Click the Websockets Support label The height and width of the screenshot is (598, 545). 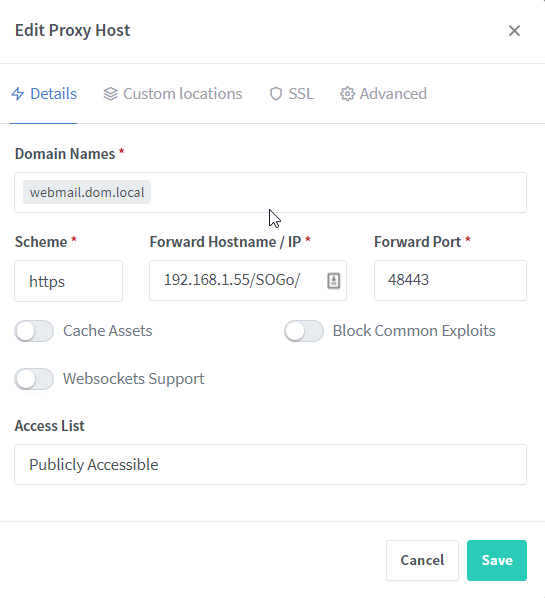133,379
